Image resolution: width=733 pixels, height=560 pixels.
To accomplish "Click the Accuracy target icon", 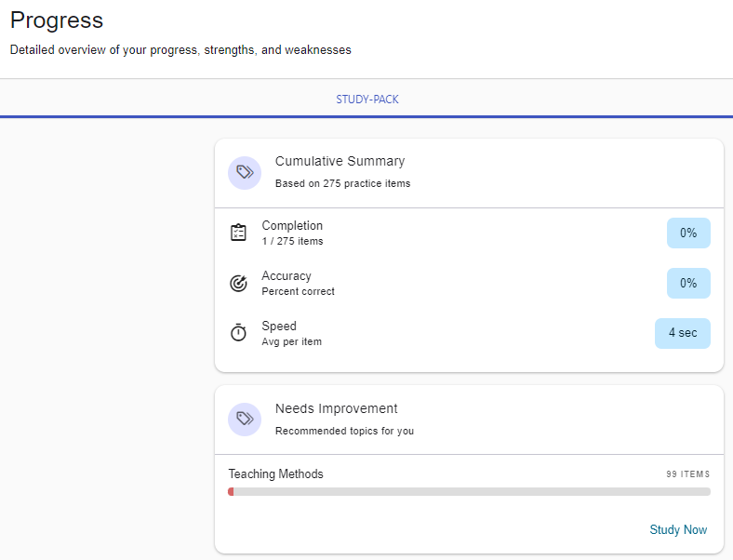I will coord(238,283).
